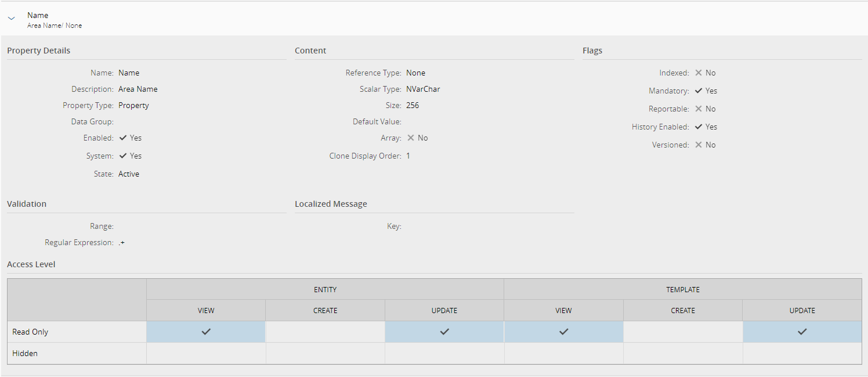Toggle Read Only for Entity View
The height and width of the screenshot is (377, 868).
click(x=206, y=332)
